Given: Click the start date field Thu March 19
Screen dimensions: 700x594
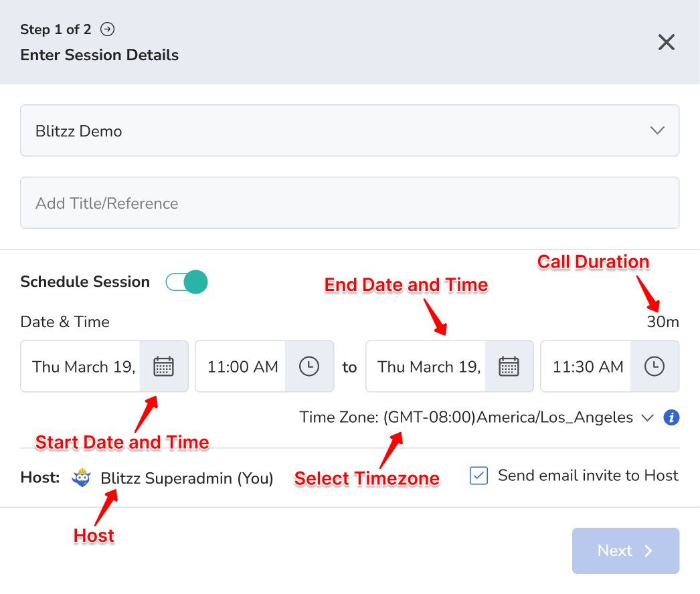Looking at the screenshot, I should [x=81, y=367].
